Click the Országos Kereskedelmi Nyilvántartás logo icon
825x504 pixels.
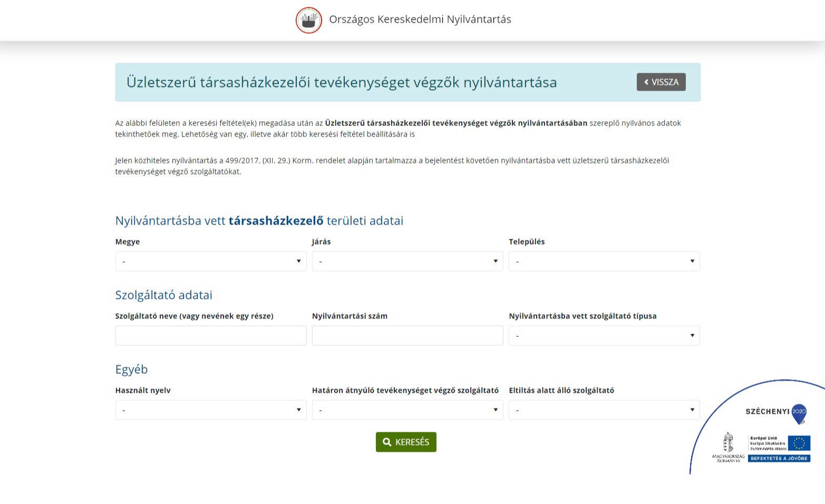308,20
